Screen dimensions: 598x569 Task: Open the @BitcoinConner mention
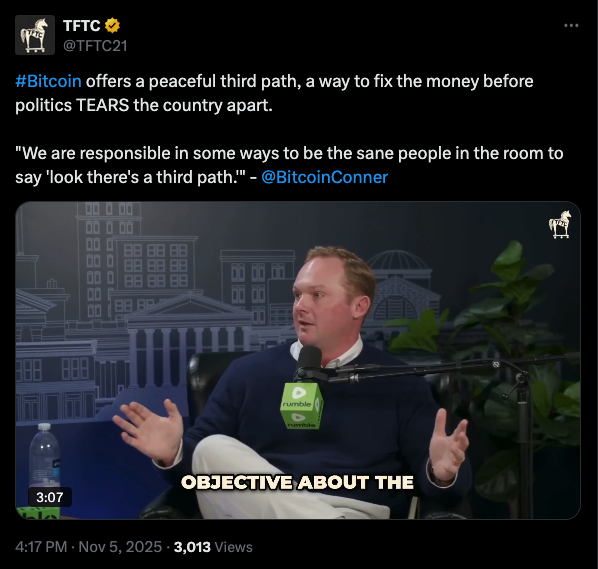[x=325, y=177]
